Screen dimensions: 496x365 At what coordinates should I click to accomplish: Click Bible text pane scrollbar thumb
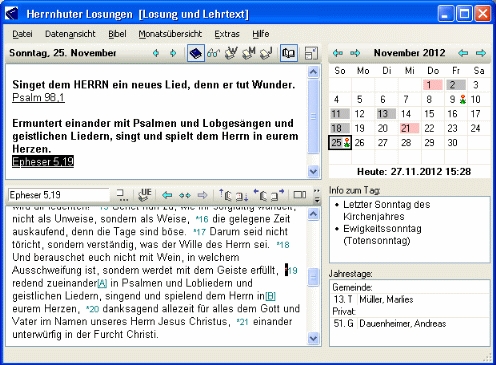pos(313,277)
